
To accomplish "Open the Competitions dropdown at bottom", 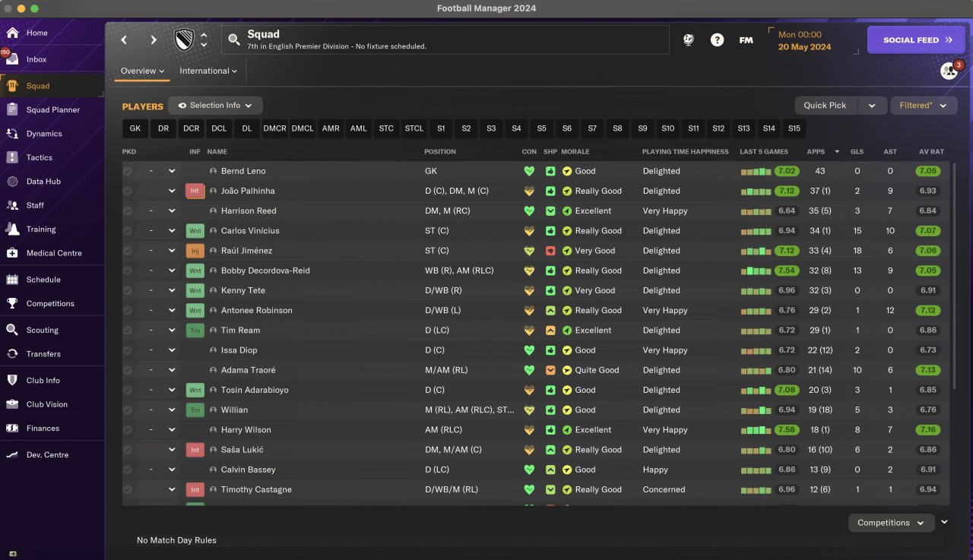I will (892, 523).
